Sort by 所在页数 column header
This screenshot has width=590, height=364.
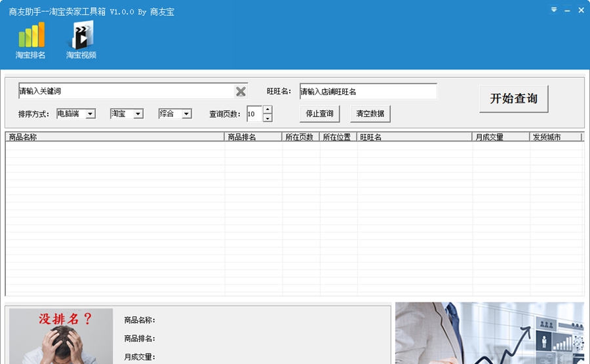click(301, 137)
